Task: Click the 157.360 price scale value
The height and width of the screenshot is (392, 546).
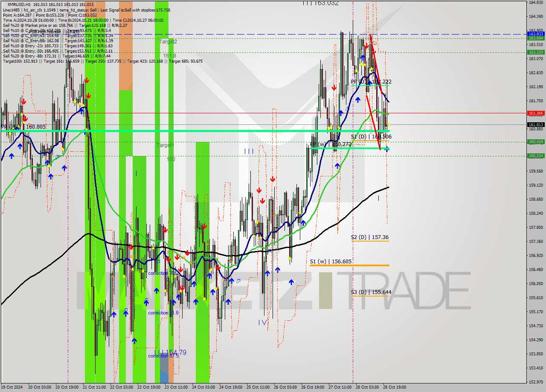Action: (x=536, y=242)
